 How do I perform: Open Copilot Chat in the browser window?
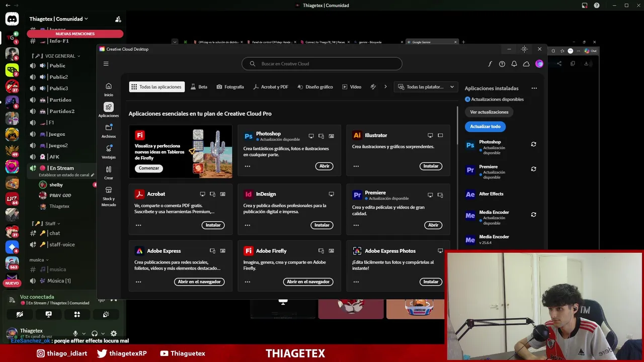(590, 51)
